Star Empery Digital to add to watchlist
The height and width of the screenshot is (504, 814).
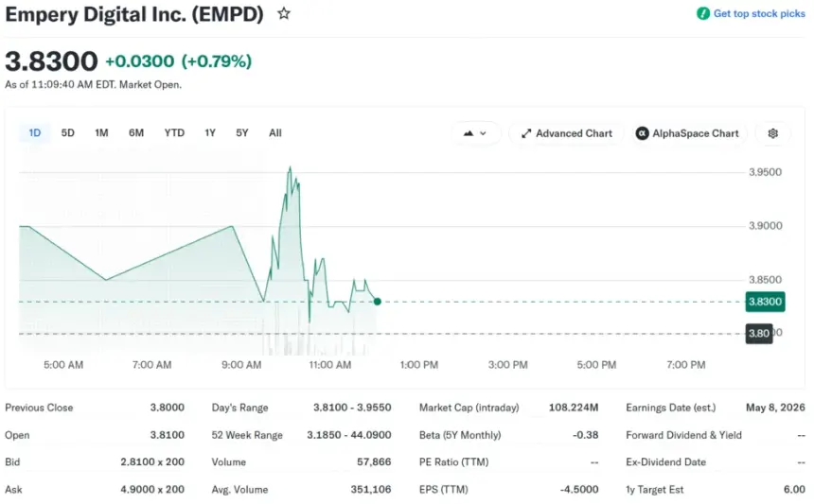click(283, 13)
